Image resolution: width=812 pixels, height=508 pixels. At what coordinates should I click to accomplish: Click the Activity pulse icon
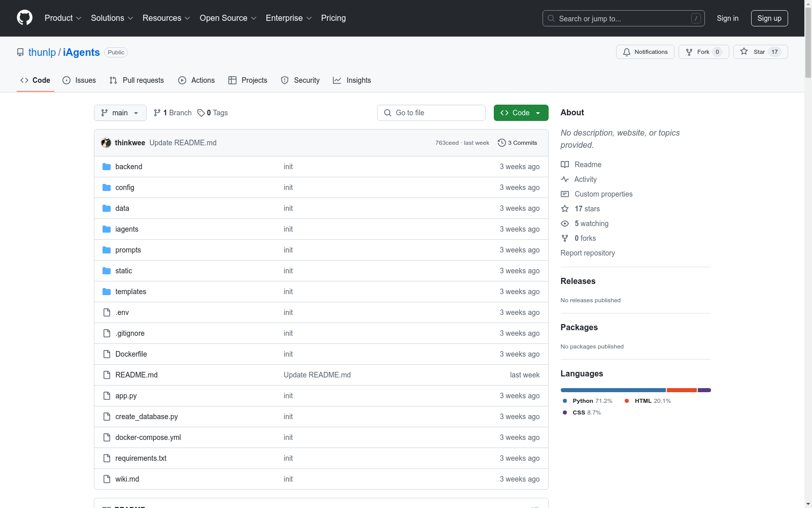tap(565, 179)
